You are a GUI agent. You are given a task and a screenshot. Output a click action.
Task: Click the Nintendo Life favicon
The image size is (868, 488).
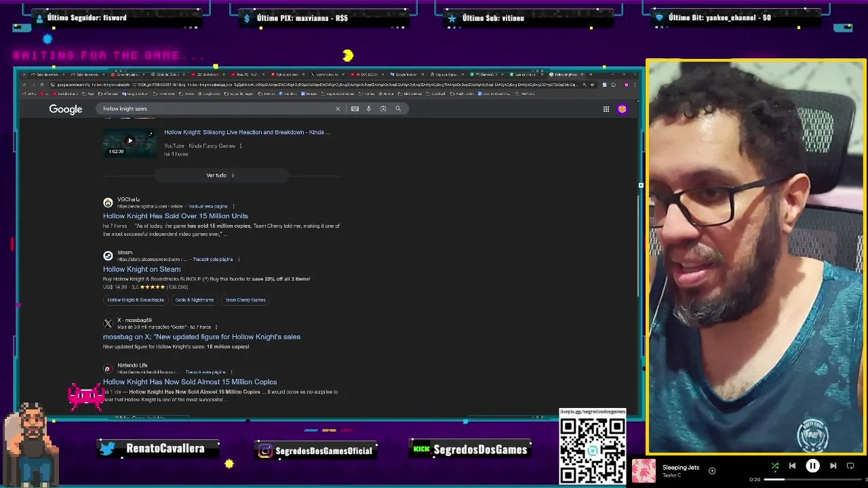108,369
